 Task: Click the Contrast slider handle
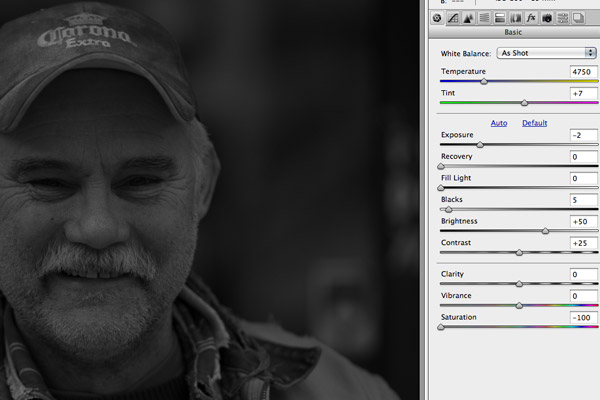point(519,253)
